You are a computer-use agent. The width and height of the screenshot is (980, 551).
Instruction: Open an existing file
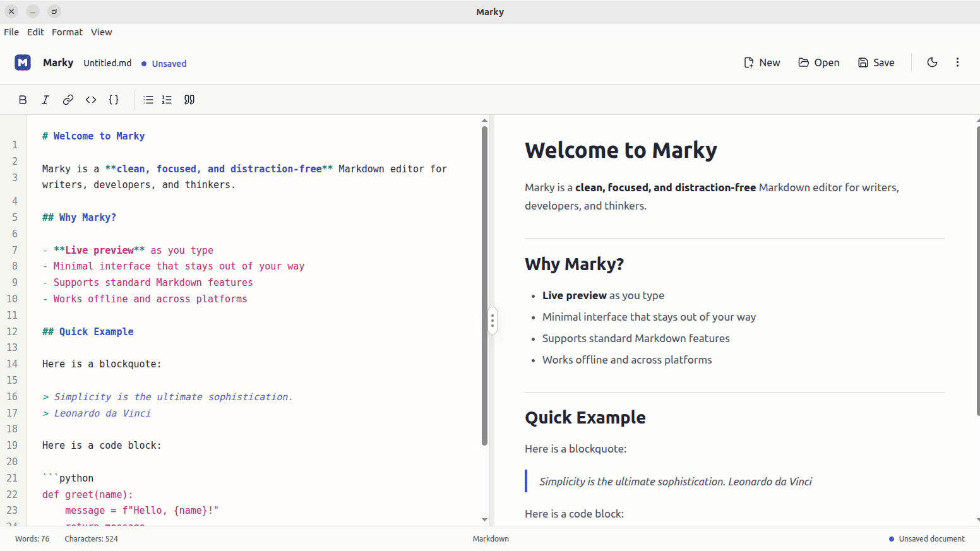click(x=819, y=62)
